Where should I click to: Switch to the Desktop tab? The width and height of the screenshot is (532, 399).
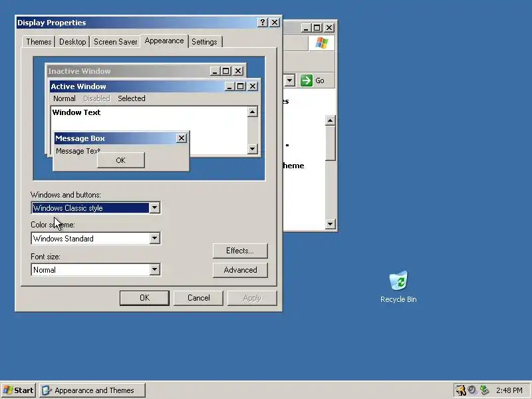(x=72, y=42)
